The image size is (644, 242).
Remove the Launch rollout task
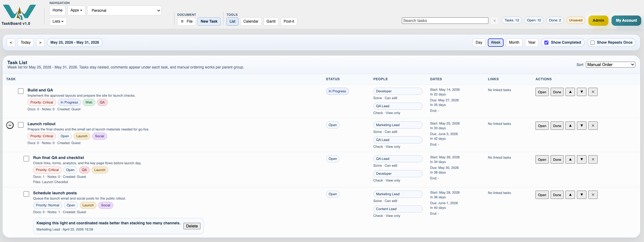pos(593,126)
